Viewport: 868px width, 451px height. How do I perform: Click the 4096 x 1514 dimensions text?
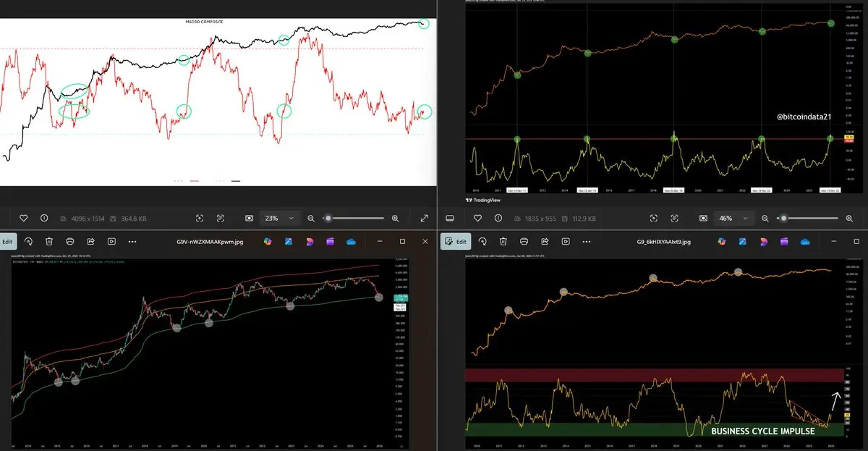[x=89, y=218]
